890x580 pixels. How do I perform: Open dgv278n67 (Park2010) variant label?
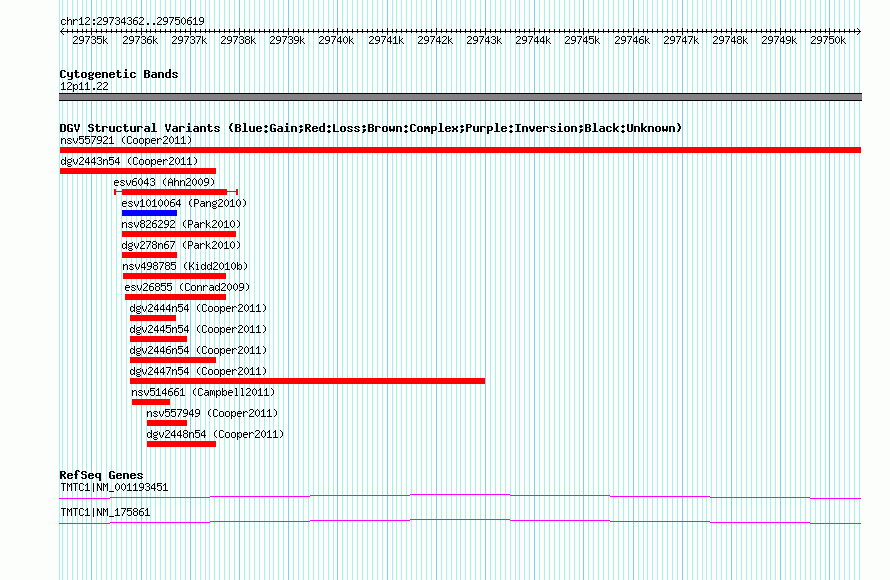[x=181, y=245]
